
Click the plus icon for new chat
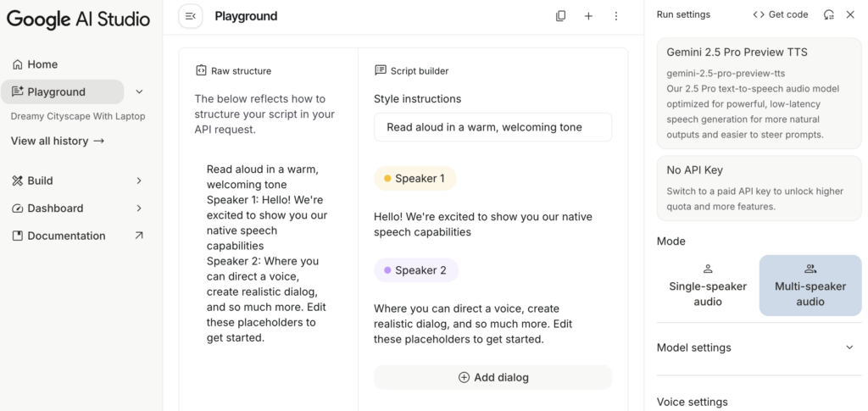(588, 16)
